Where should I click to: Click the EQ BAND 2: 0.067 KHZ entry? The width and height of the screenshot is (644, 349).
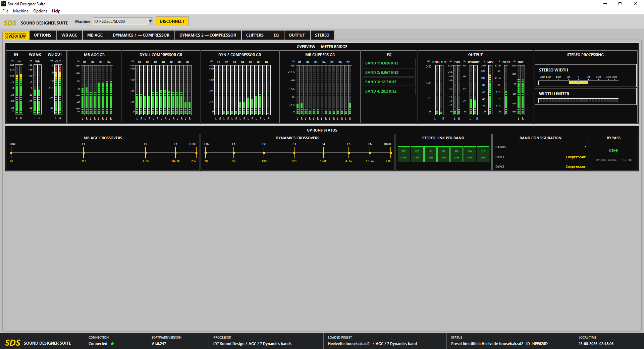click(x=389, y=72)
